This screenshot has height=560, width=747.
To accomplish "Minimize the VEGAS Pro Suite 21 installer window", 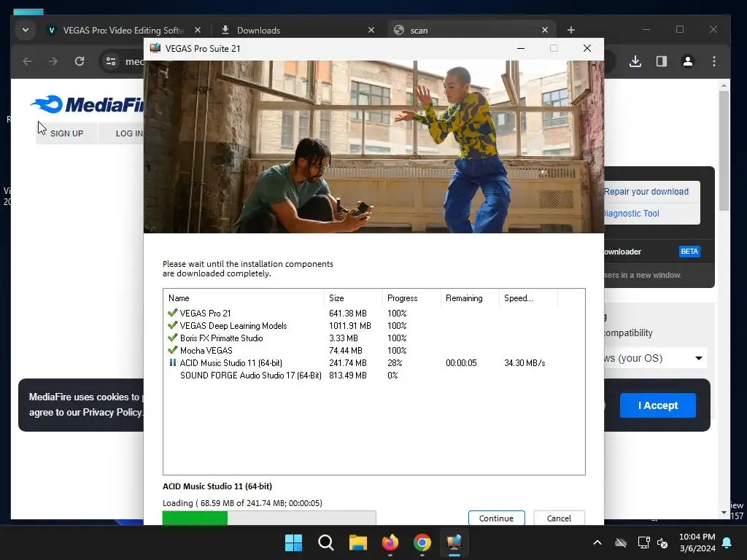I will point(521,48).
